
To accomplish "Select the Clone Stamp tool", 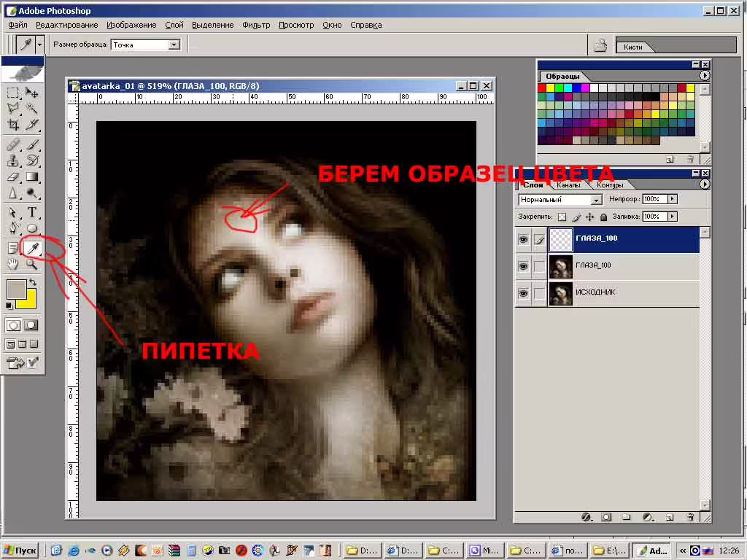I will tap(13, 160).
